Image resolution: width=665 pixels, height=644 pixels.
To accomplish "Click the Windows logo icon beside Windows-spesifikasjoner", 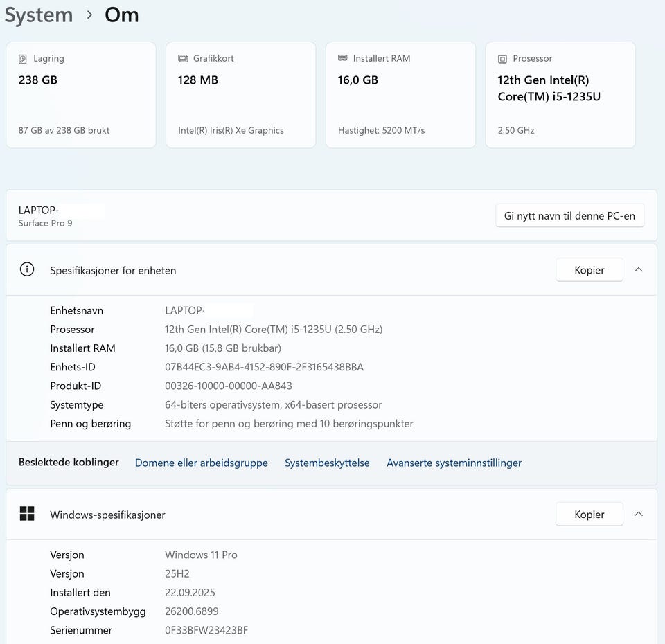I will [27, 514].
